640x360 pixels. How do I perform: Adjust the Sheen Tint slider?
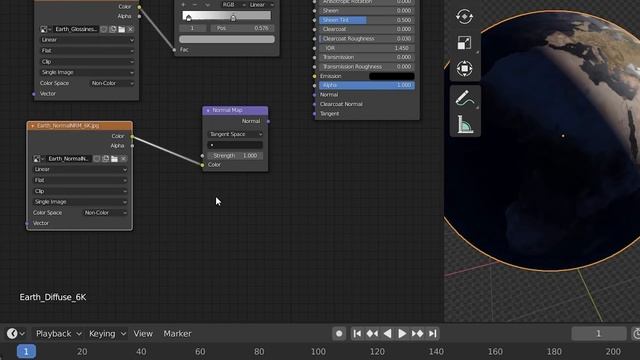[x=367, y=20]
